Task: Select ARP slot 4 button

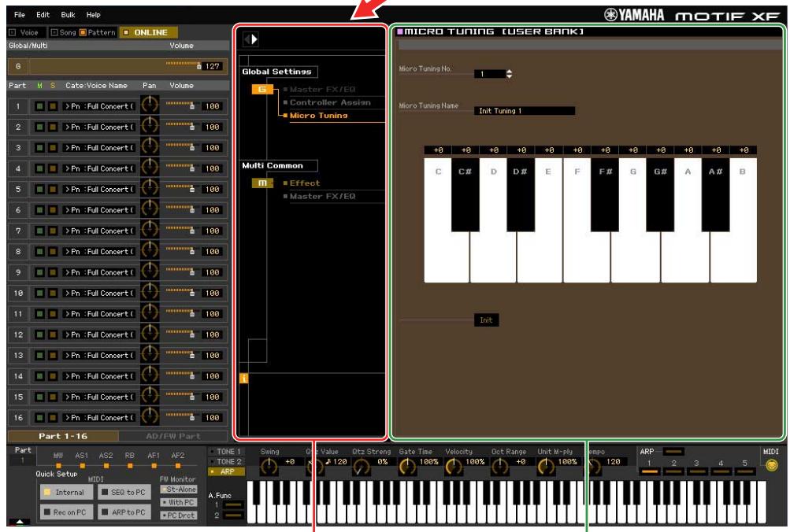Action: click(721, 471)
